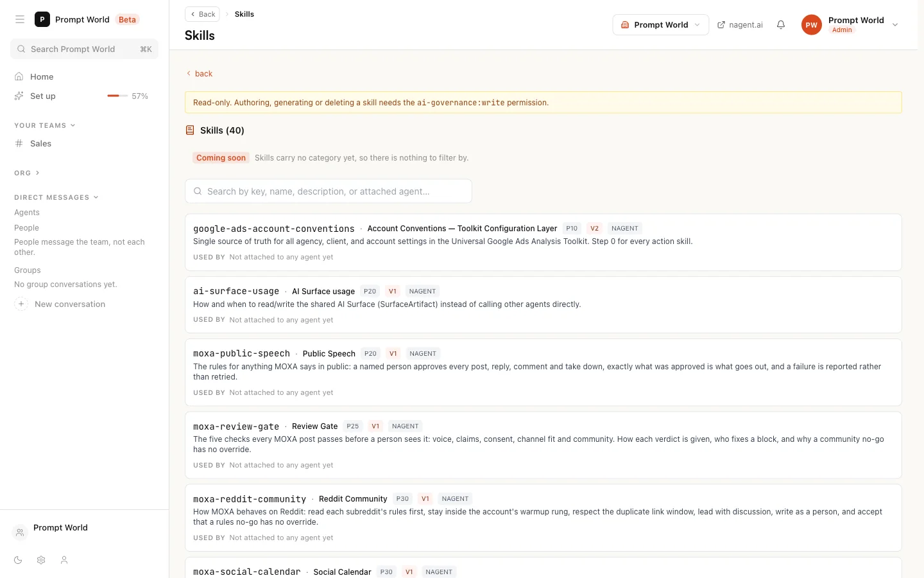The height and width of the screenshot is (578, 924).
Task: Toggle the sidebar hamburger menu
Action: pyautogui.click(x=20, y=19)
